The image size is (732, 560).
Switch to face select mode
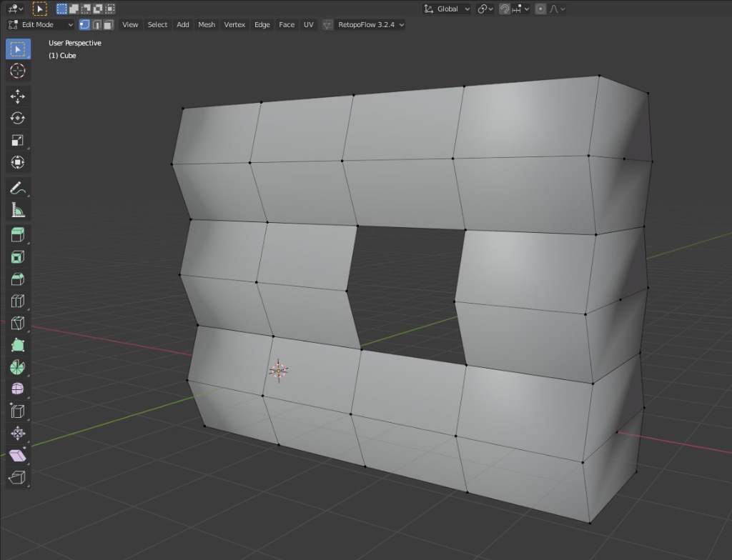(108, 24)
